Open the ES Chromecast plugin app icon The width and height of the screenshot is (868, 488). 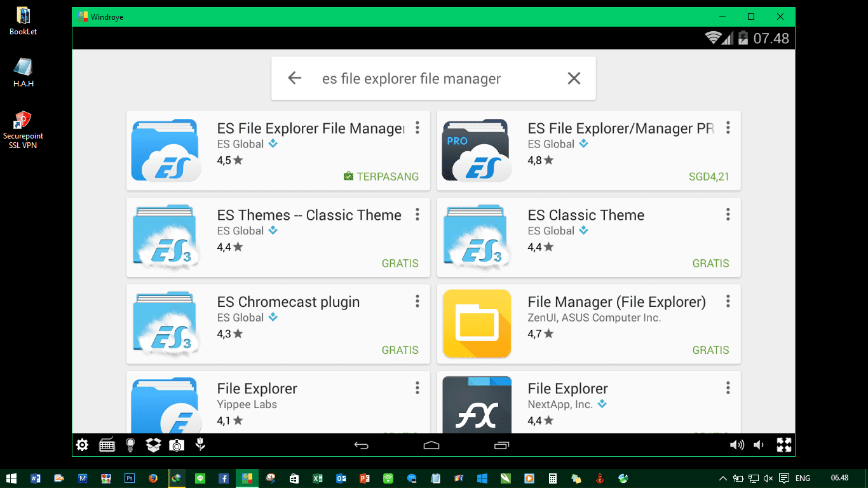pos(166,323)
